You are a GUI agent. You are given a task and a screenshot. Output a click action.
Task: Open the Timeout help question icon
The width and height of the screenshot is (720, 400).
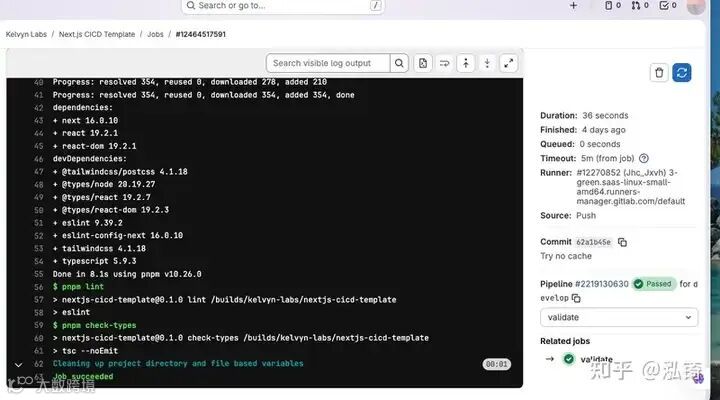pyautogui.click(x=644, y=158)
